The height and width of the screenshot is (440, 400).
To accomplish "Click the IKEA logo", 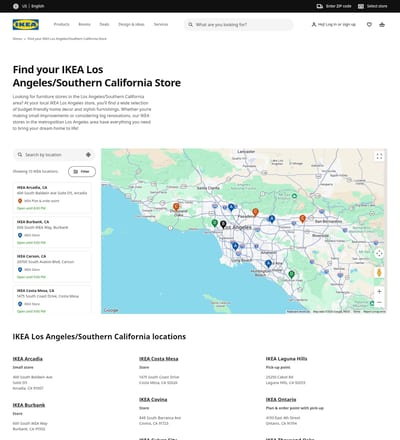I will coord(26,25).
